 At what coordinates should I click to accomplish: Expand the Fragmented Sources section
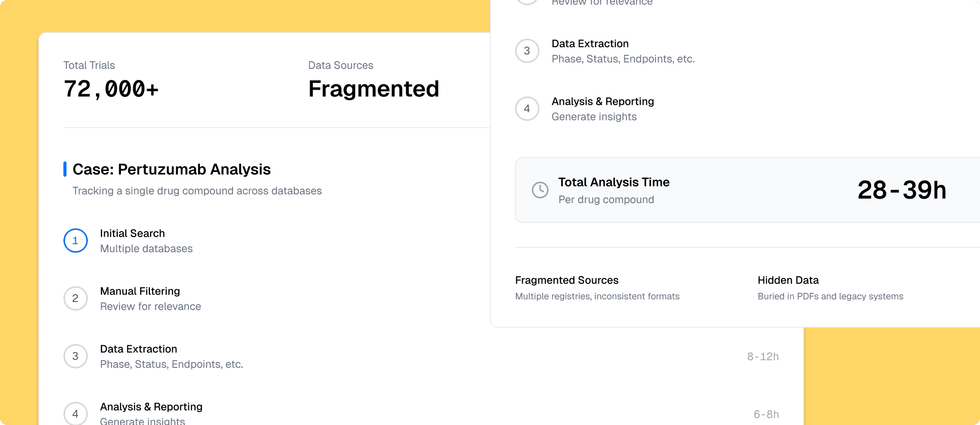(x=567, y=280)
